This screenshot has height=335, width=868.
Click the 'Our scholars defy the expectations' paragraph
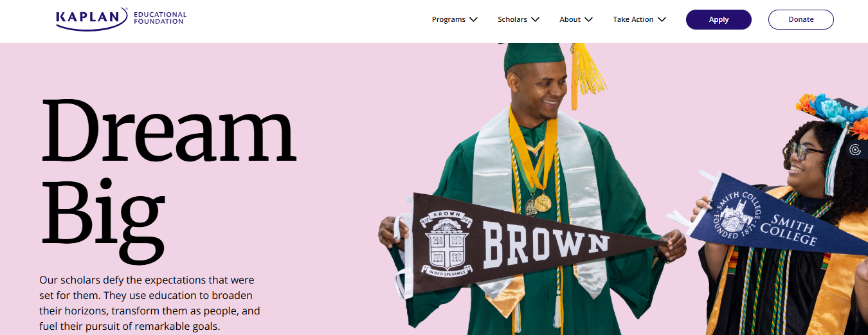pyautogui.click(x=150, y=303)
